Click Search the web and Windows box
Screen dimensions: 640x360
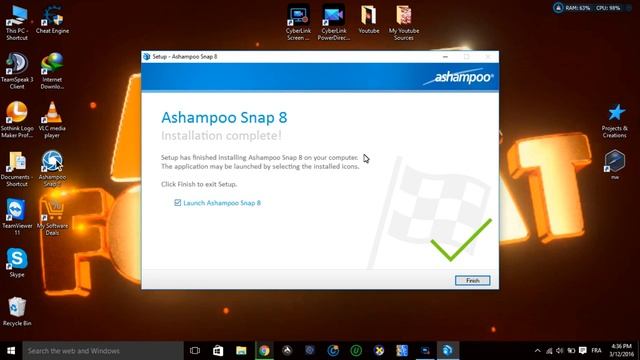[x=103, y=351]
